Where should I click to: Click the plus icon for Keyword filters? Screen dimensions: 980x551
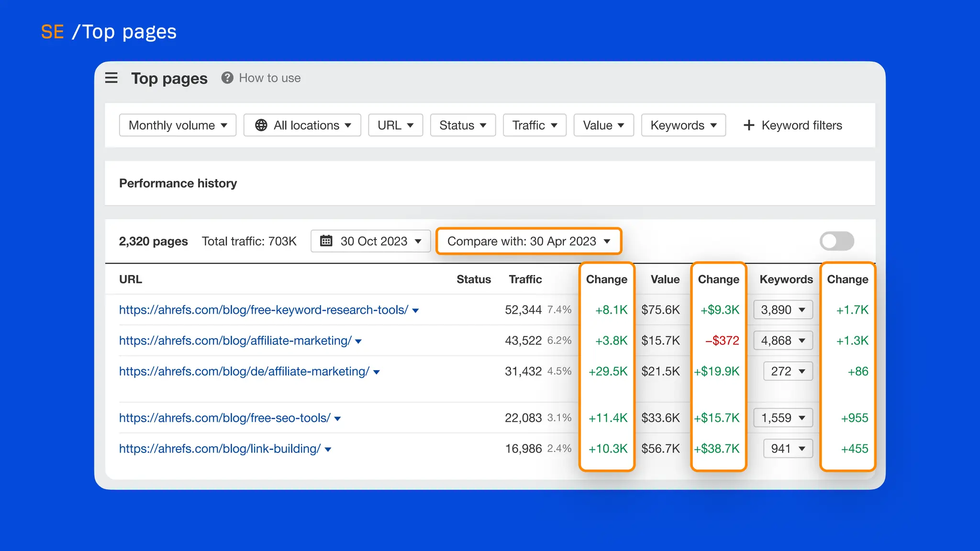coord(749,125)
